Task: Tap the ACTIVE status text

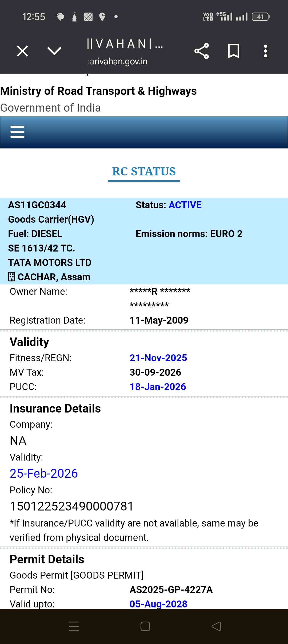Action: pyautogui.click(x=185, y=205)
